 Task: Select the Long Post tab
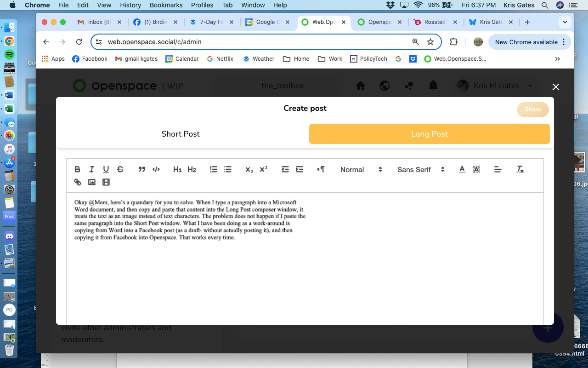pyautogui.click(x=429, y=134)
